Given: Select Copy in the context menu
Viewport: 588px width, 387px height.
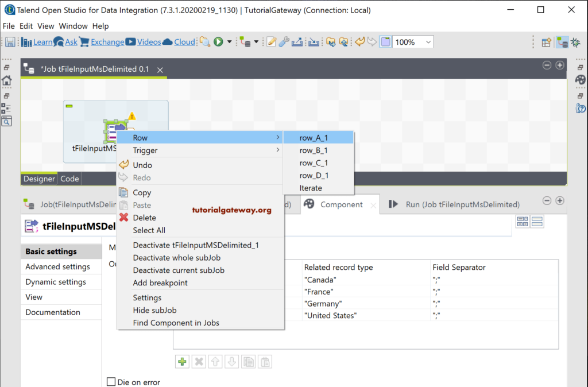Looking at the screenshot, I should tap(200, 192).
